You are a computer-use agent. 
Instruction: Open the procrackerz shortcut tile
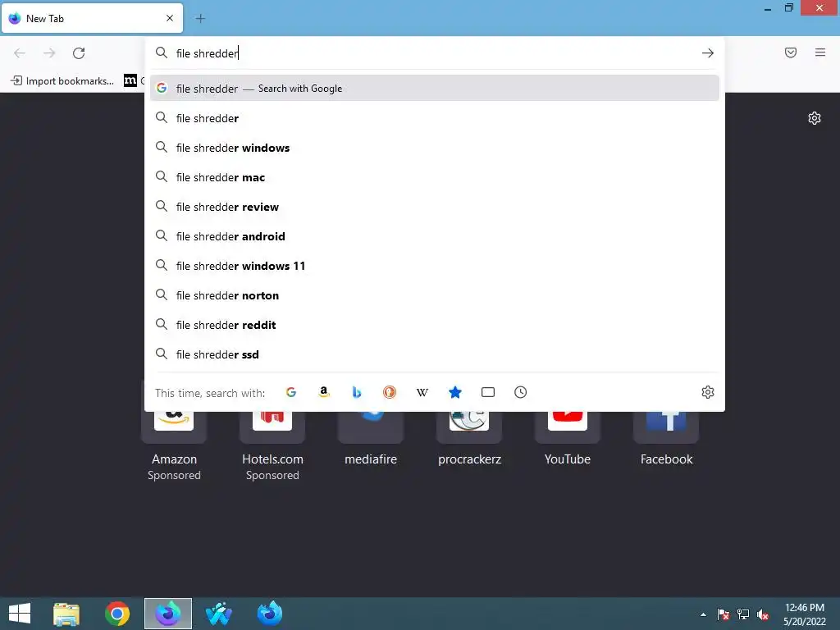pyautogui.click(x=469, y=440)
